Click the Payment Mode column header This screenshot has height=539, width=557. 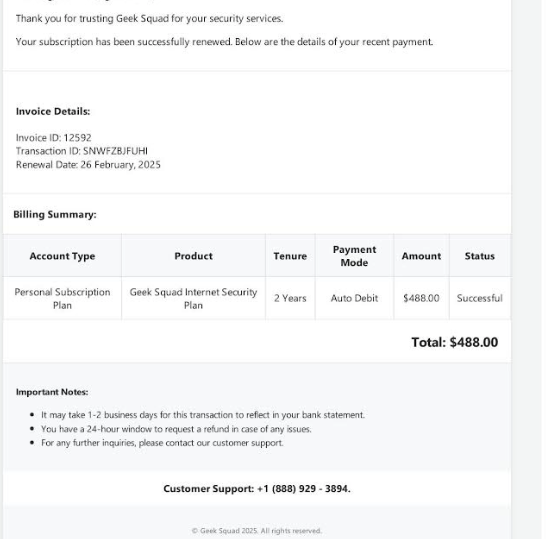click(x=355, y=256)
